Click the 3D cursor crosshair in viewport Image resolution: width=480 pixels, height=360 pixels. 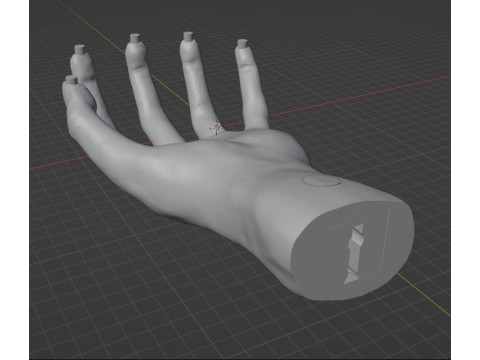coord(216,127)
